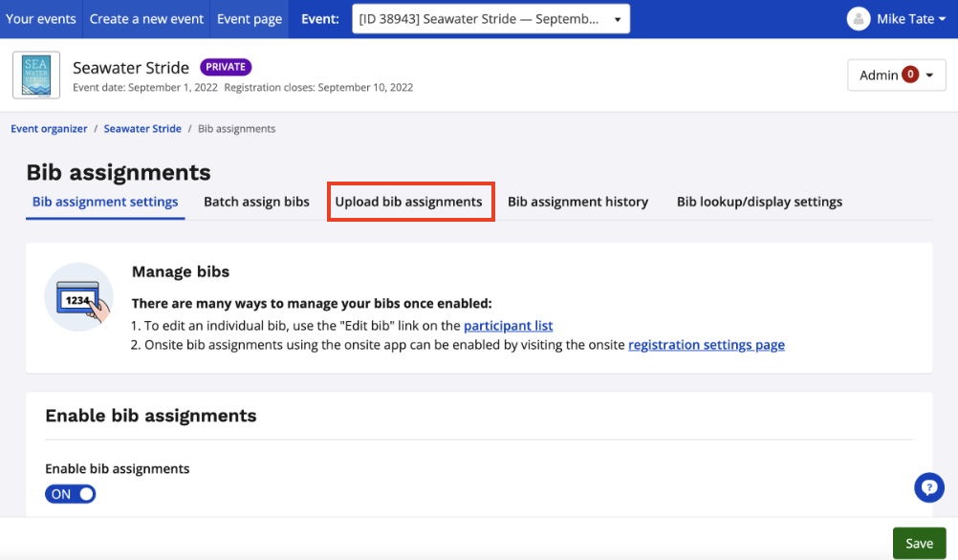The height and width of the screenshot is (560, 958).
Task: Open the Bib assignment history tab
Action: point(577,203)
